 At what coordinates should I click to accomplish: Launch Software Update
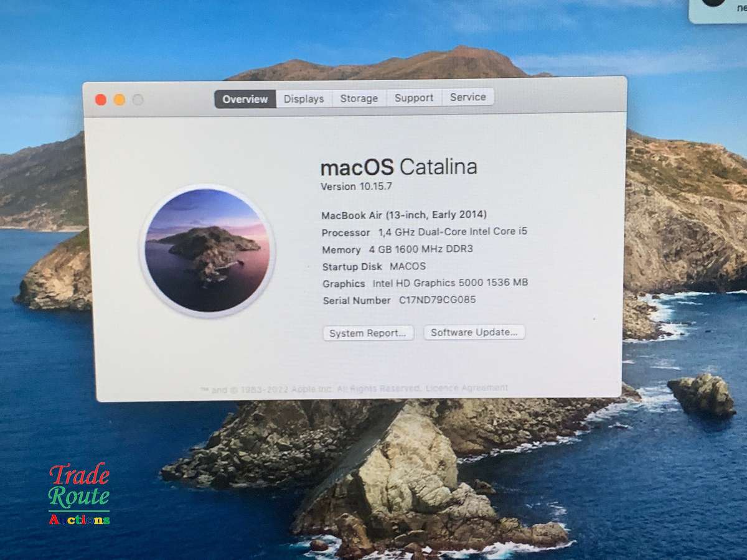[x=474, y=332]
